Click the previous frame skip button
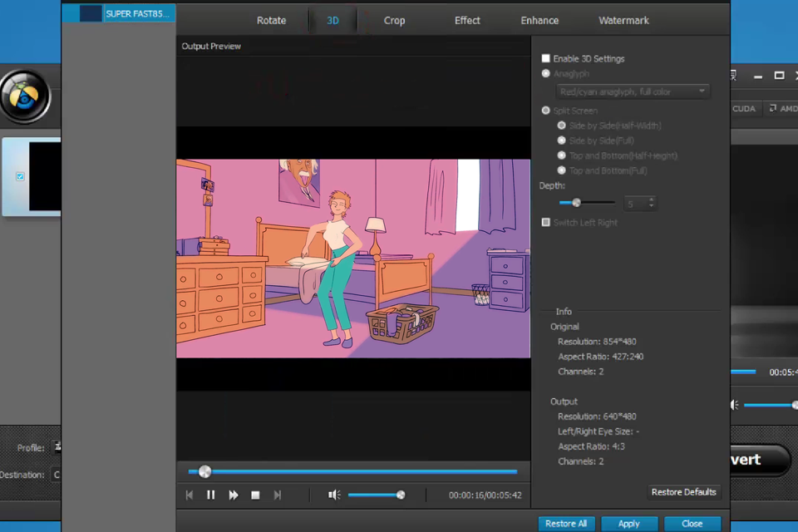 190,495
